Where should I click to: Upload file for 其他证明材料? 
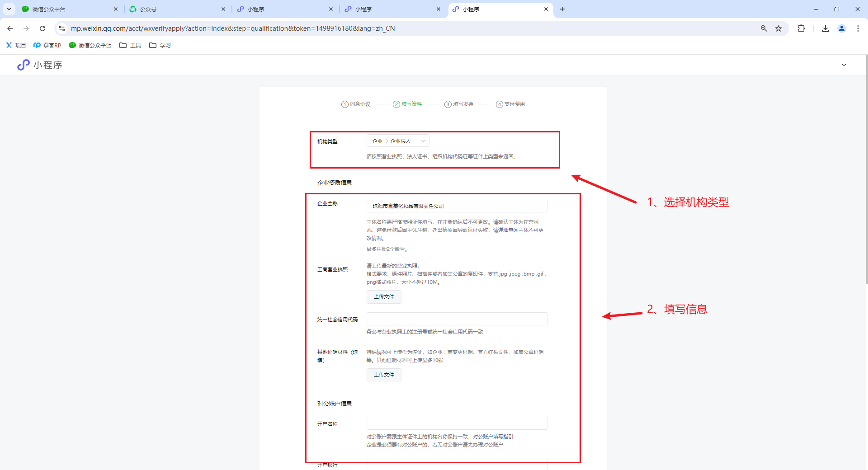point(384,375)
